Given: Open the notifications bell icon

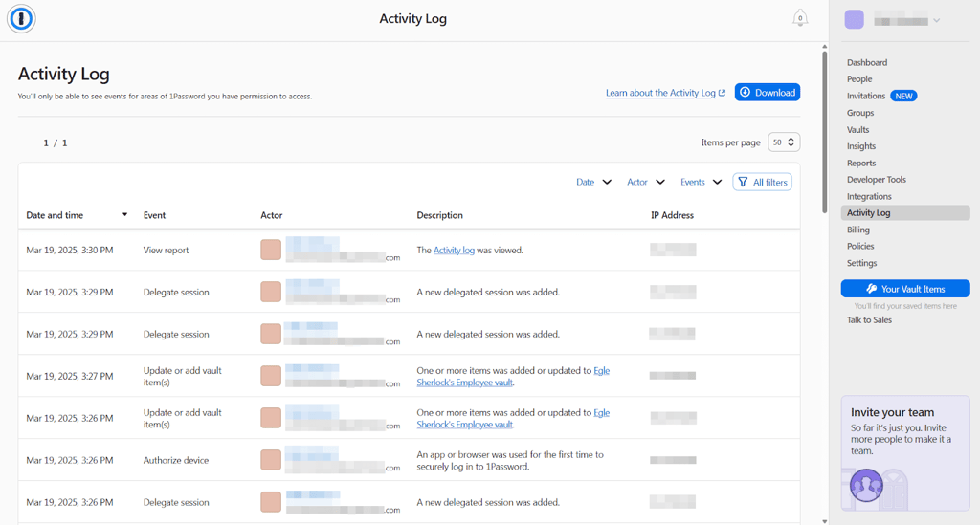Looking at the screenshot, I should (800, 18).
